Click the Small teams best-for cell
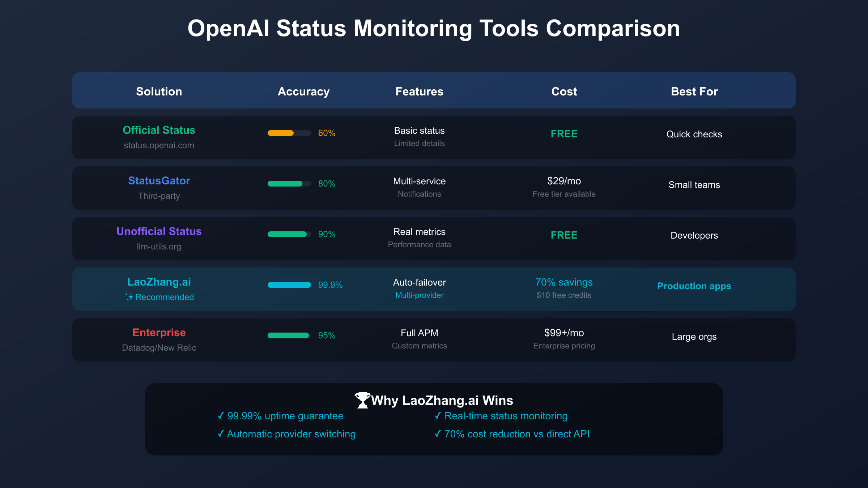The height and width of the screenshot is (488, 868). click(694, 185)
